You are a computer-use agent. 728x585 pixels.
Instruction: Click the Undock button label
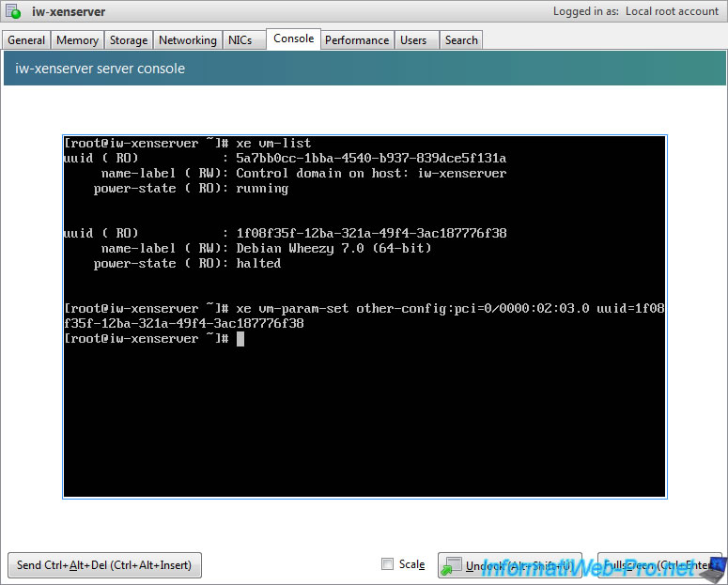coord(521,565)
